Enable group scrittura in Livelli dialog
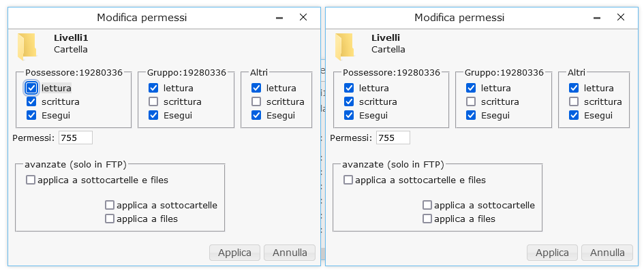Viewport: 644px width, 271px height. [x=471, y=101]
